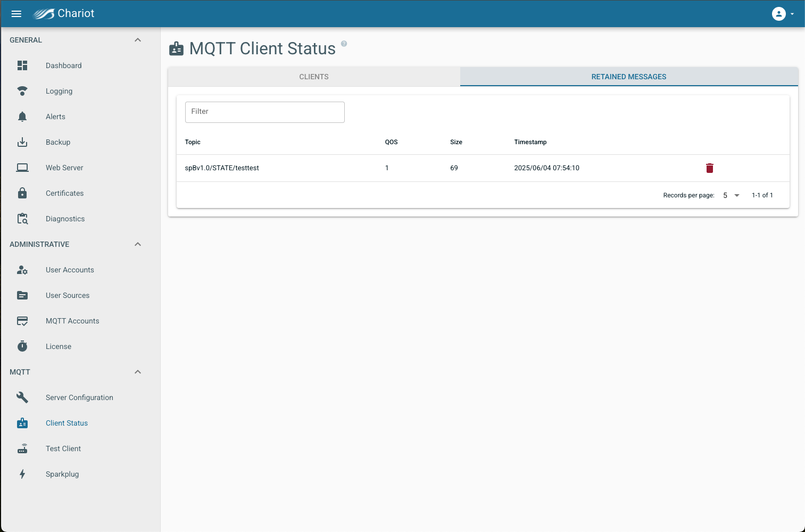Click the License timer icon
Viewport: 805px width, 532px height.
click(x=22, y=346)
